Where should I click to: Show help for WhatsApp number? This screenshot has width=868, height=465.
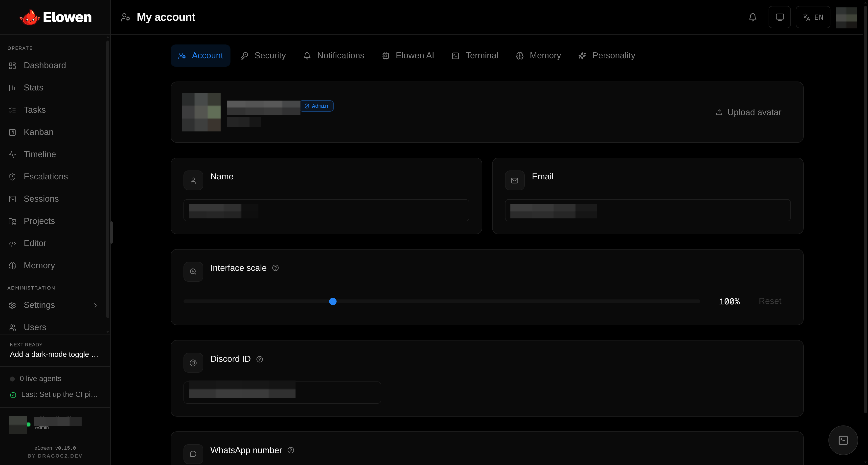pos(291,450)
